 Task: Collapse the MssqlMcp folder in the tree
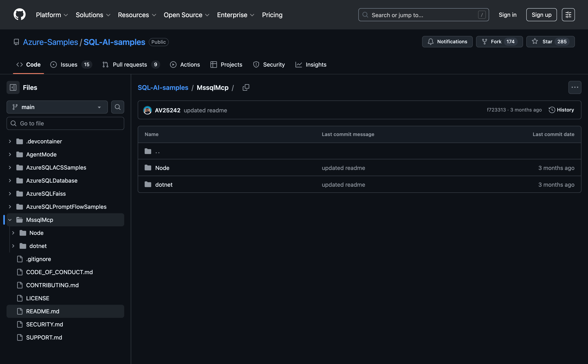coord(10,220)
